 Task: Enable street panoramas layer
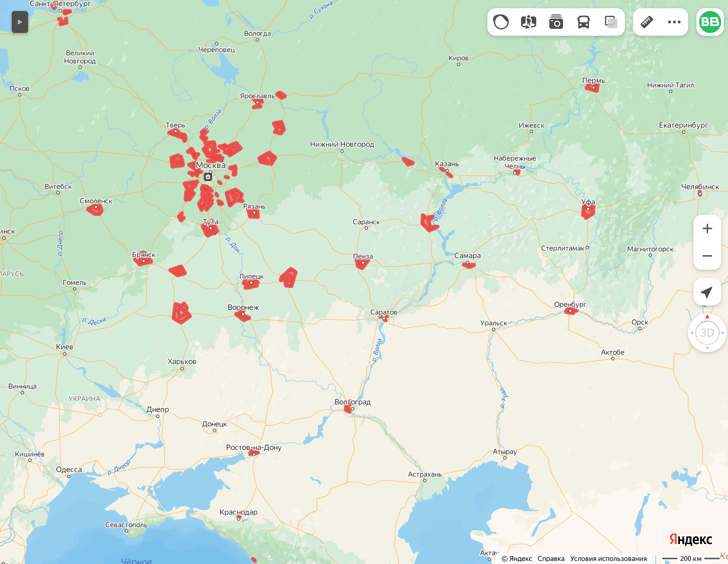(528, 22)
